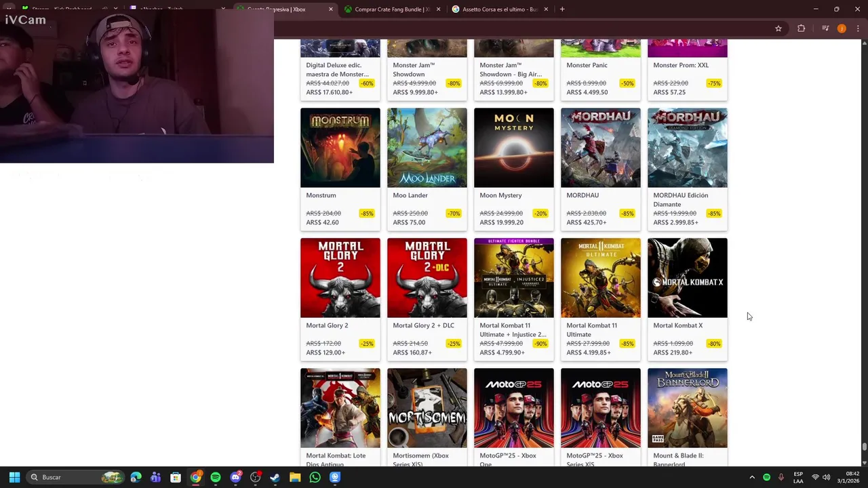
Task: Click the -90% discount badge
Action: click(540, 344)
